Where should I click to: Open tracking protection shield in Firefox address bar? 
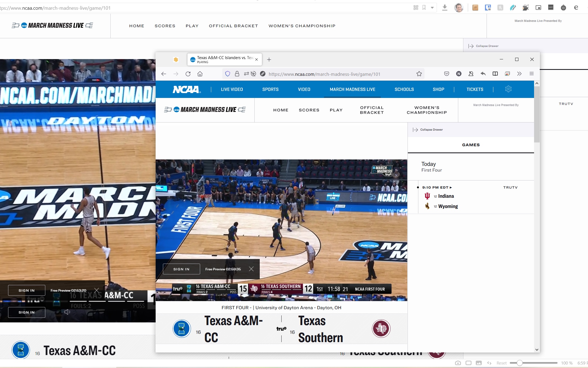(x=228, y=74)
